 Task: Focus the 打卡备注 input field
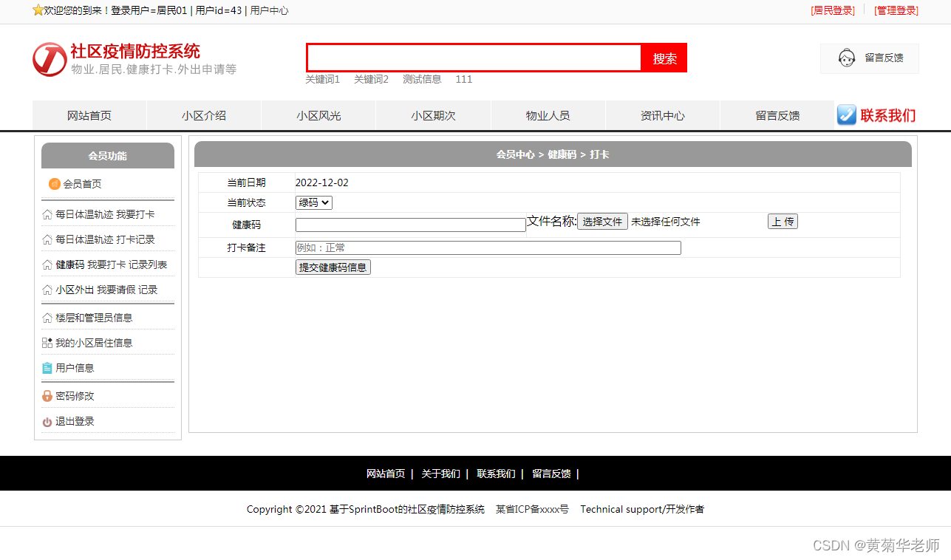click(488, 248)
